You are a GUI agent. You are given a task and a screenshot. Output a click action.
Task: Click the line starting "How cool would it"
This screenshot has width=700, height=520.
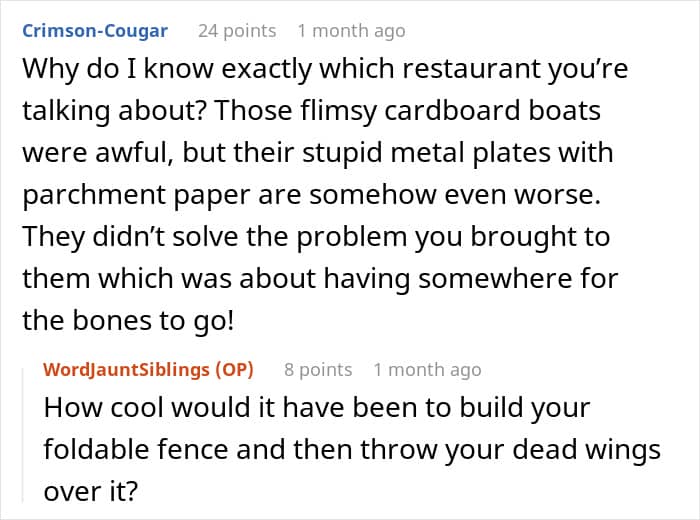[x=317, y=410]
